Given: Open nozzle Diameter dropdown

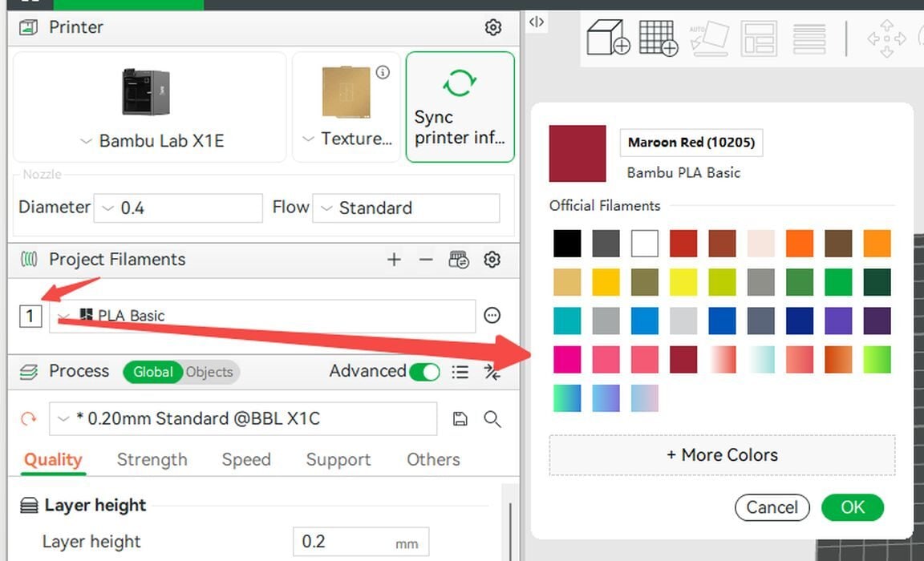Looking at the screenshot, I should pyautogui.click(x=178, y=208).
